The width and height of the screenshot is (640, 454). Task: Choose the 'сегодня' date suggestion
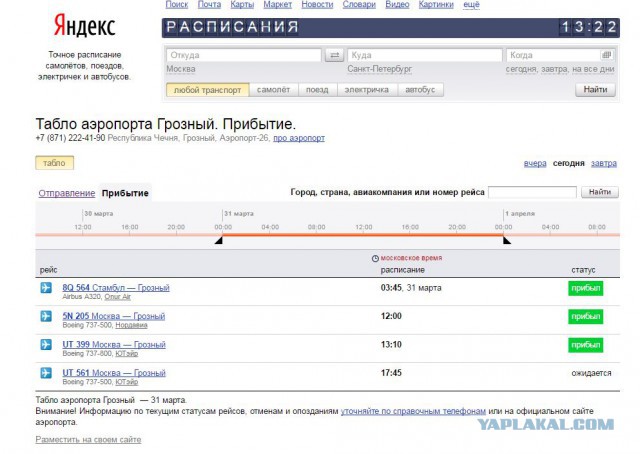521,69
